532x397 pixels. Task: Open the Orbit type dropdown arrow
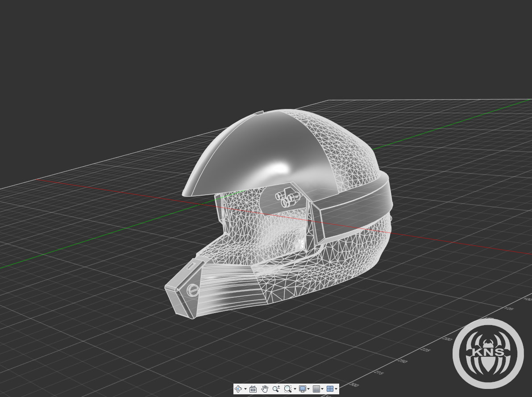tap(245, 389)
